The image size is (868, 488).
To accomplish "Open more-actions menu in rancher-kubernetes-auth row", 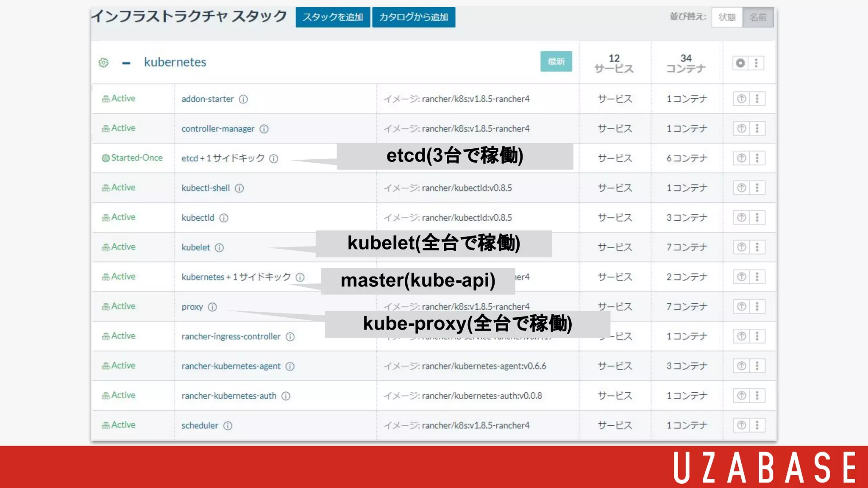I will (757, 395).
